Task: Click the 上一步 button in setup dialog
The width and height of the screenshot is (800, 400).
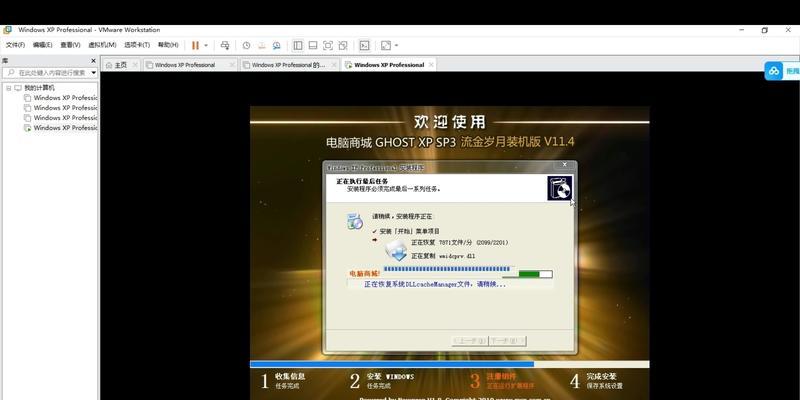Action: point(469,340)
